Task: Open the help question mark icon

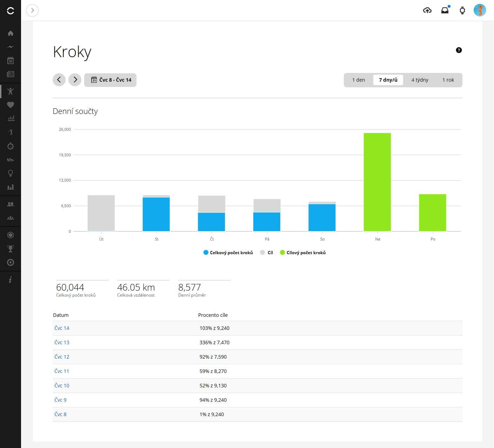Action: pyautogui.click(x=459, y=50)
